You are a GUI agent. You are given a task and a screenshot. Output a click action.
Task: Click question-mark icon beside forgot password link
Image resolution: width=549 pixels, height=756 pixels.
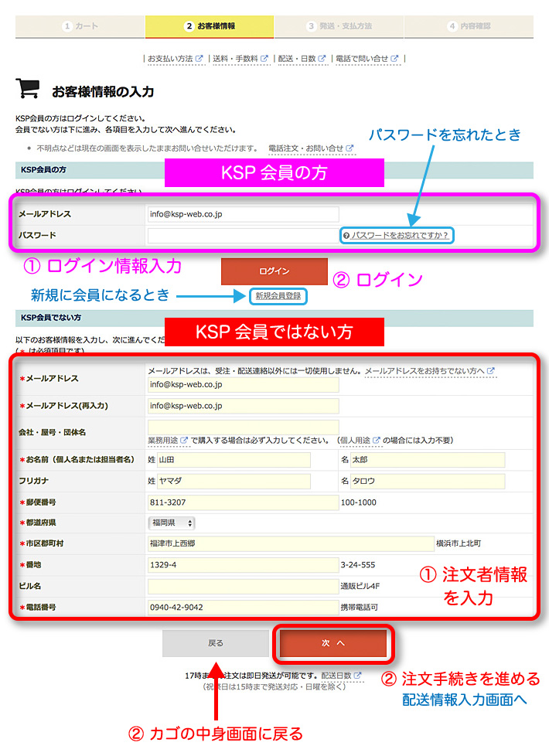pyautogui.click(x=346, y=236)
